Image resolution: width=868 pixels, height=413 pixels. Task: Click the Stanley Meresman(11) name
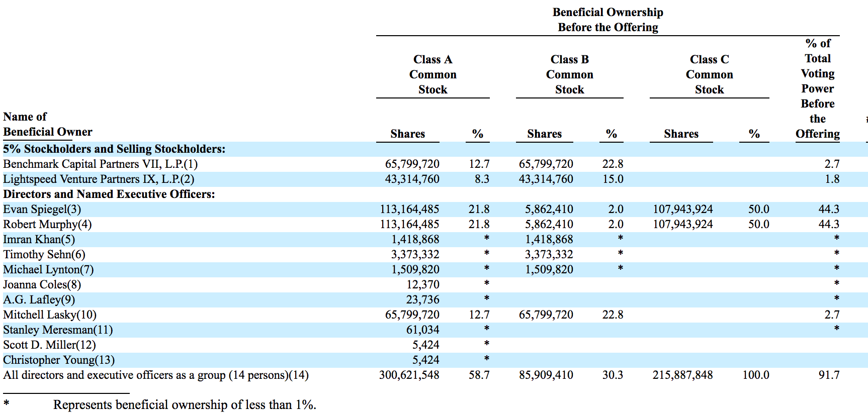click(58, 330)
